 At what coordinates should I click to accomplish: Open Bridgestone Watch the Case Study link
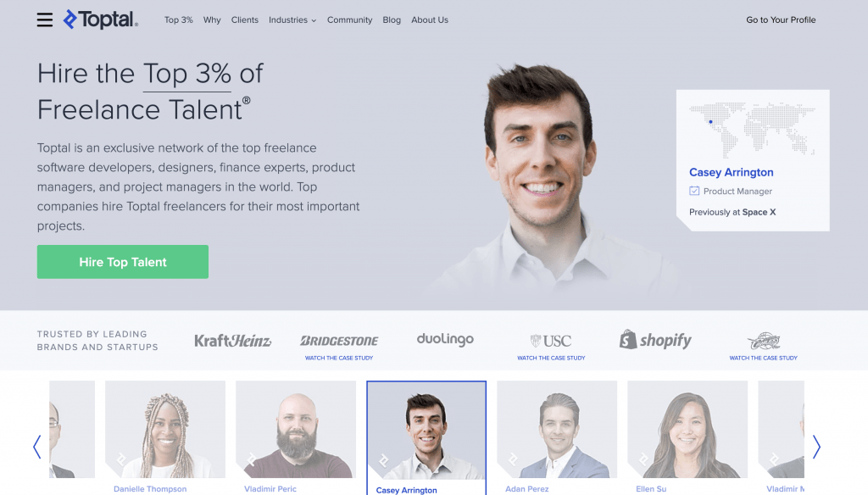339,359
